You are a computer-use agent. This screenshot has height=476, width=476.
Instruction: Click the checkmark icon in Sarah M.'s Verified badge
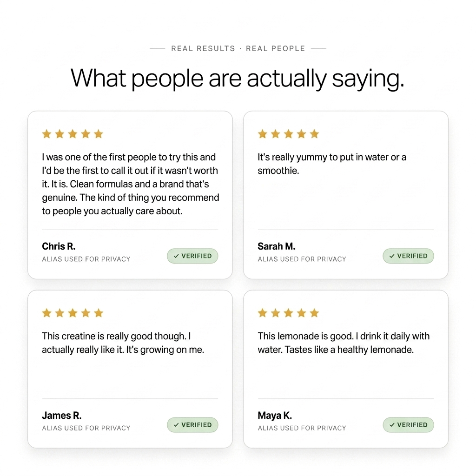tap(392, 256)
